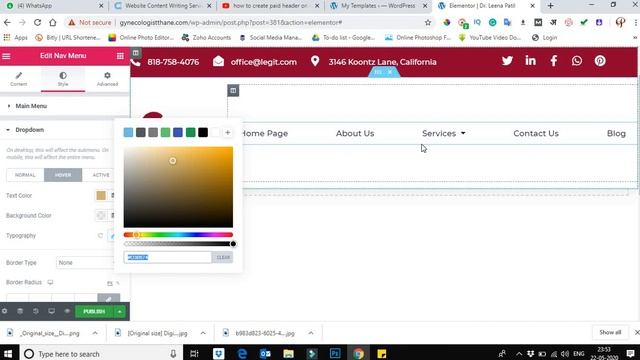The width and height of the screenshot is (640, 360).
Task: Click the hue slider bar
Action: 178,235
